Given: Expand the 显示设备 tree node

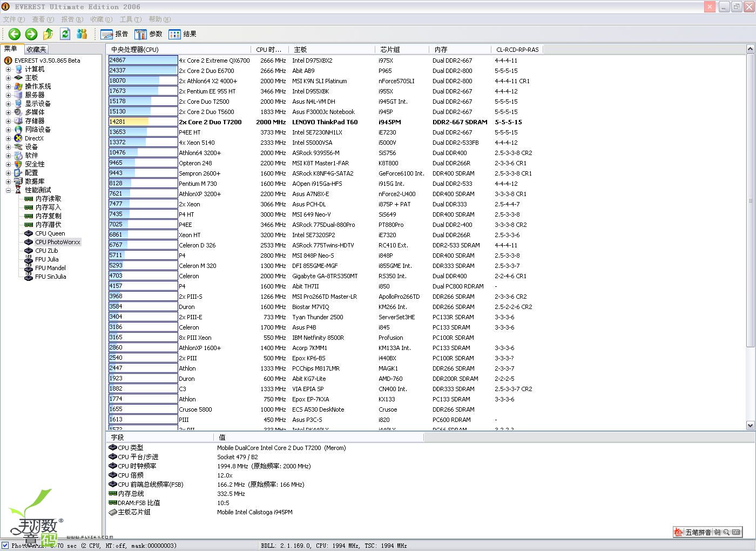Looking at the screenshot, I should tap(8, 104).
